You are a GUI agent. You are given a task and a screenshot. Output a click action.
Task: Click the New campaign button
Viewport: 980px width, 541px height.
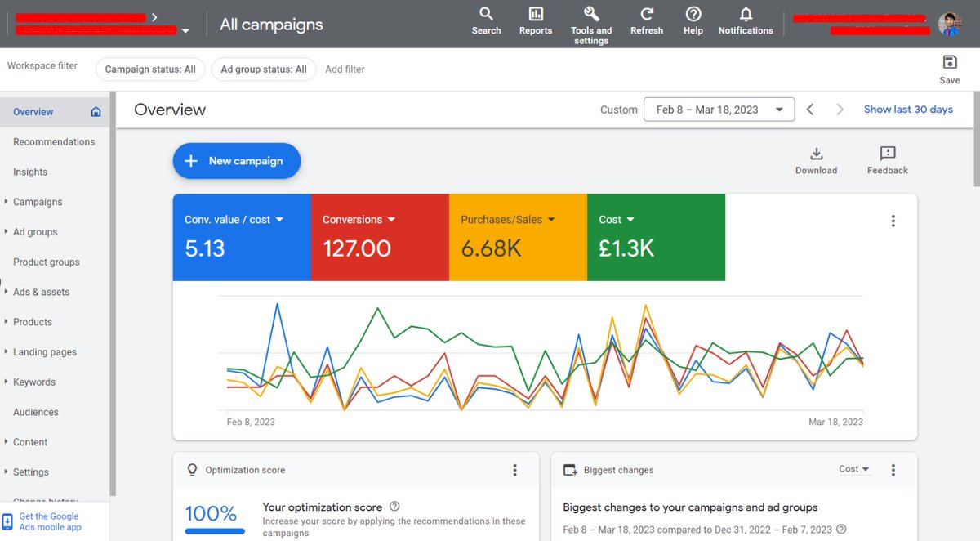click(x=237, y=161)
